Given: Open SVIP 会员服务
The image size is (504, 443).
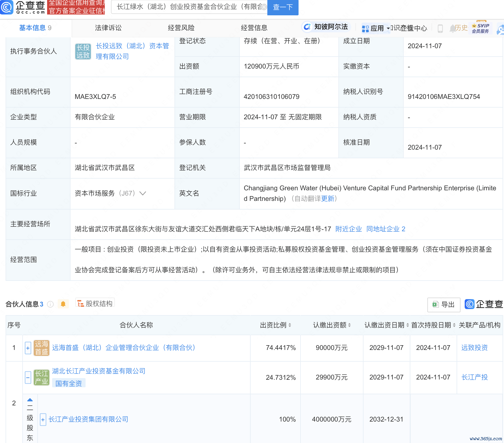Looking at the screenshot, I should click(481, 28).
